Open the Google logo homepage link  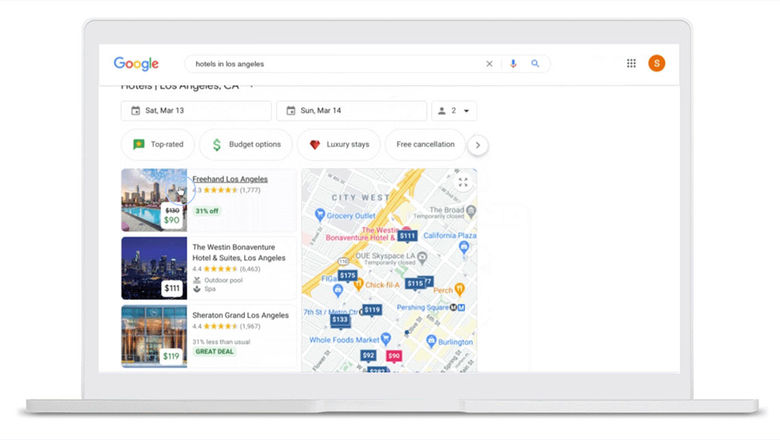coord(136,64)
